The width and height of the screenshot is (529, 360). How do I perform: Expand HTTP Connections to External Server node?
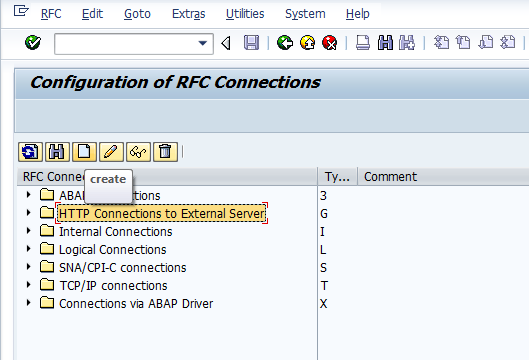click(29, 213)
